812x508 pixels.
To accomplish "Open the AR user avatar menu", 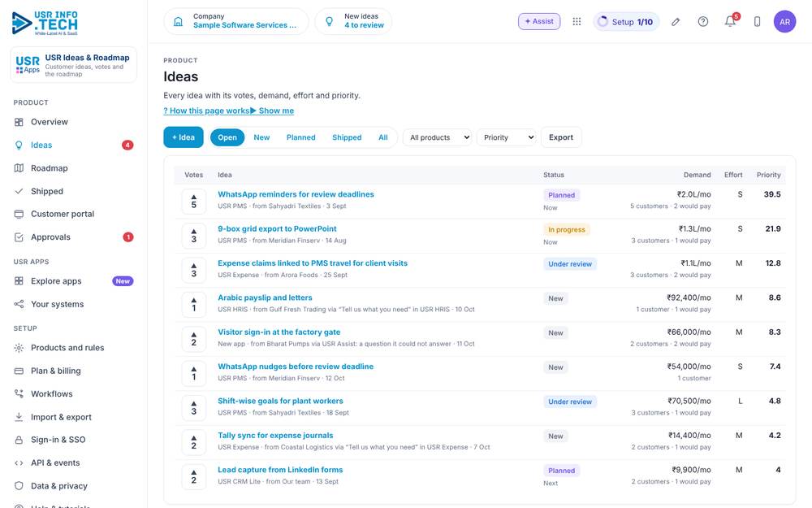I will pos(784,22).
